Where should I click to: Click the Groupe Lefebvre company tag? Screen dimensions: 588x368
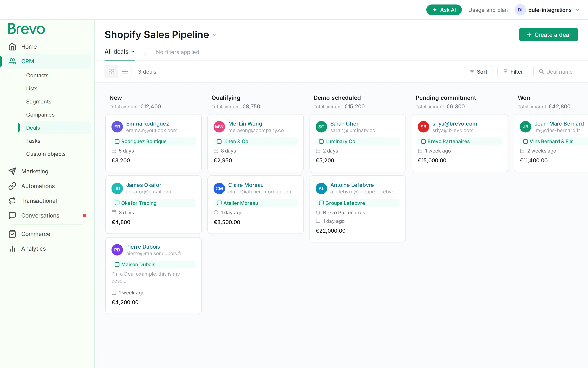coord(357,203)
